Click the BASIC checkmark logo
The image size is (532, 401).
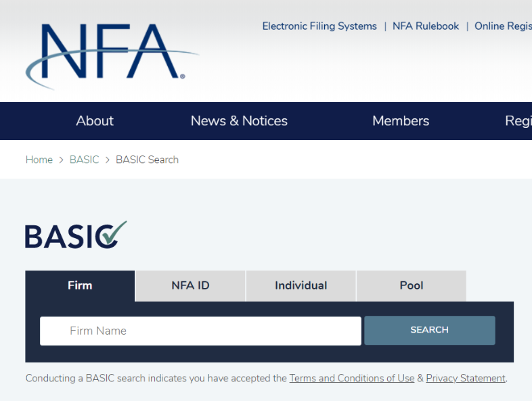[76, 235]
